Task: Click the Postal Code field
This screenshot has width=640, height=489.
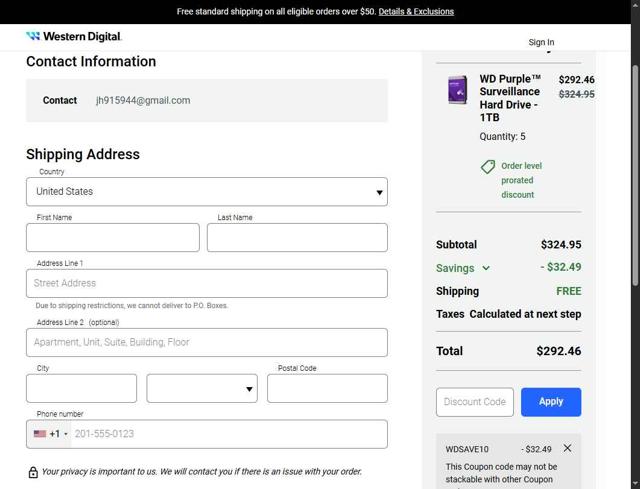Action: (x=327, y=388)
